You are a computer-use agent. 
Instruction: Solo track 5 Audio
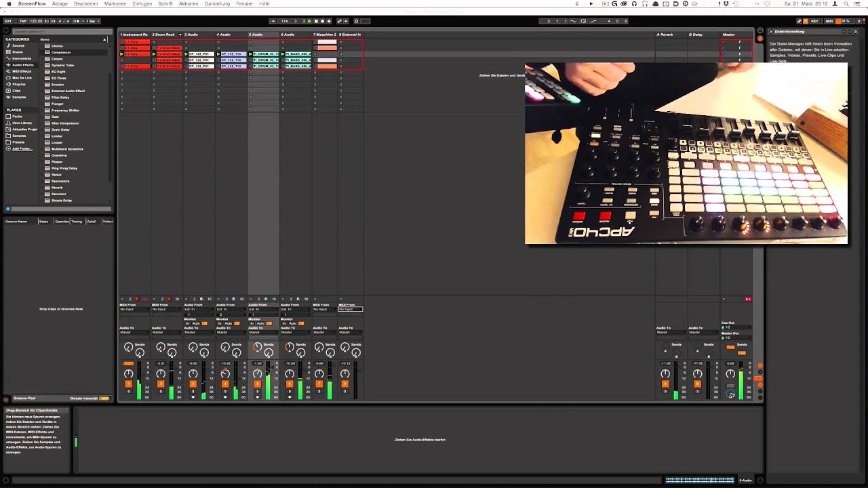click(x=257, y=392)
